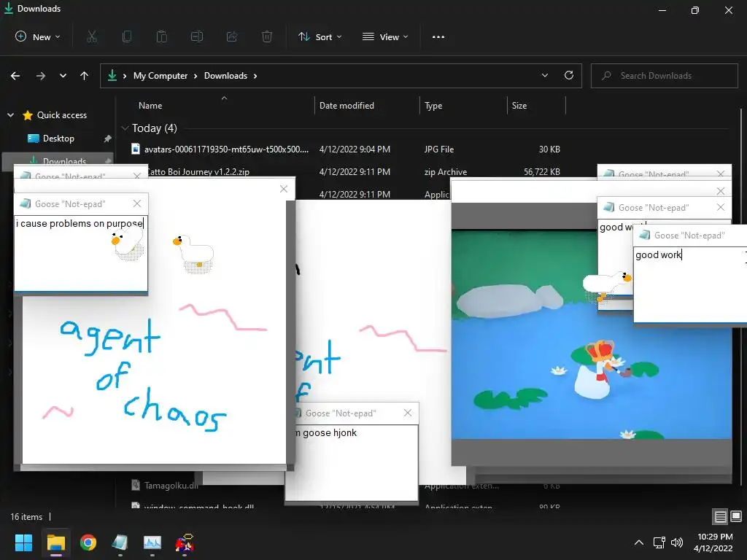Click the Delete trash icon
The height and width of the screenshot is (560, 747).
(267, 36)
